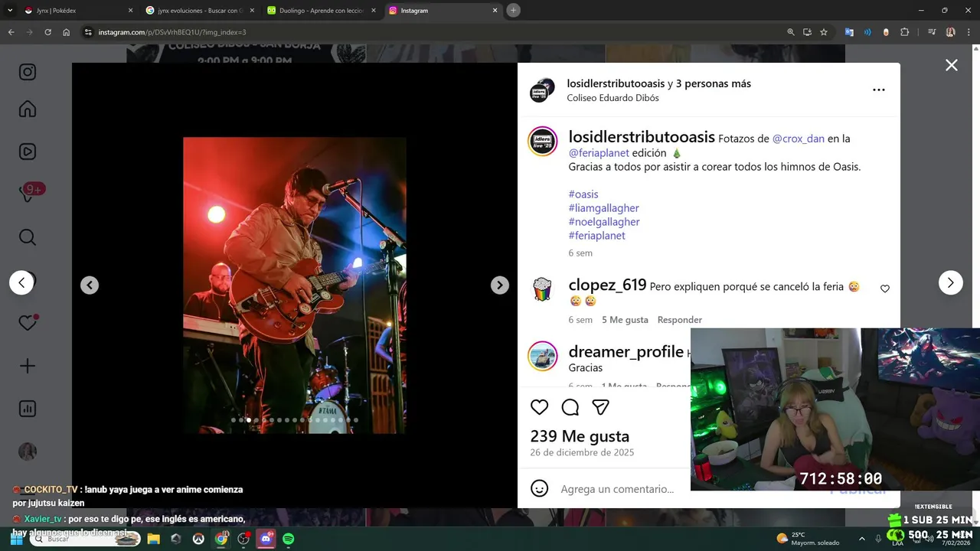
Task: Open dreamer_profile's username
Action: point(626,352)
